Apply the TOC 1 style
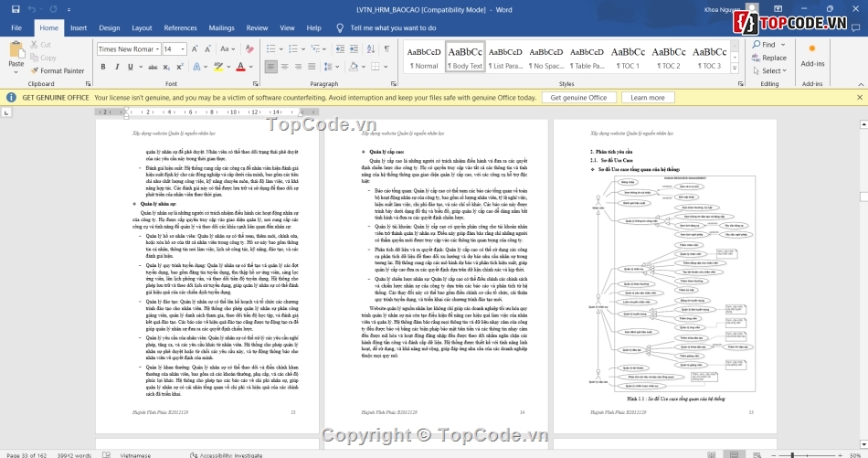 coord(628,57)
